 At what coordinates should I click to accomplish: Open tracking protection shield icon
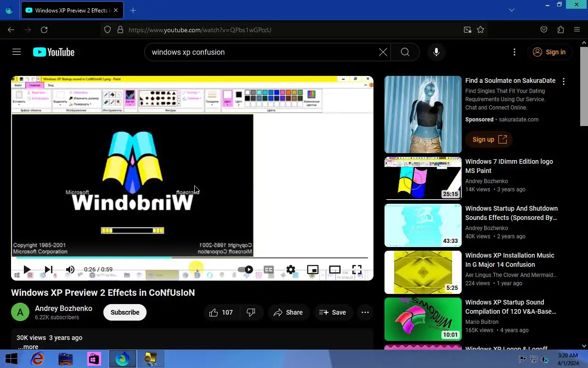(107, 30)
